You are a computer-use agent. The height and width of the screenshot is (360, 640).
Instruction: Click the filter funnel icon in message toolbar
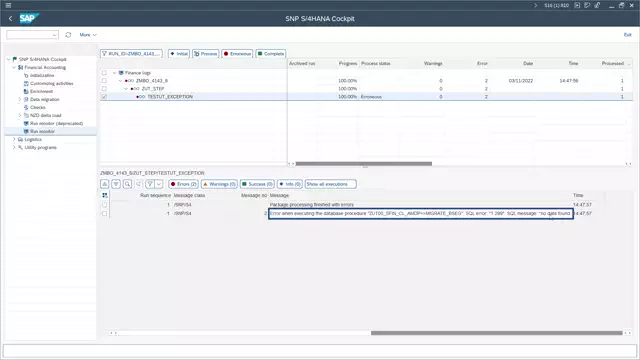coord(150,184)
